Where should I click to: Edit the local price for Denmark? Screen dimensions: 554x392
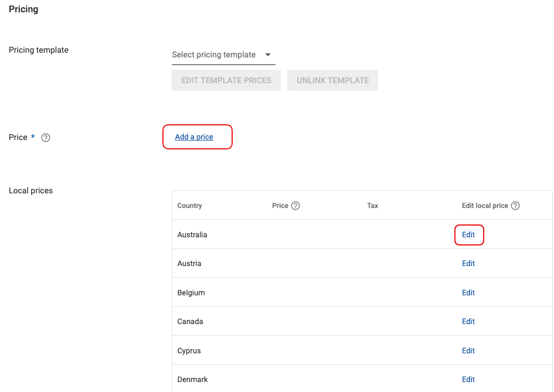(x=468, y=380)
